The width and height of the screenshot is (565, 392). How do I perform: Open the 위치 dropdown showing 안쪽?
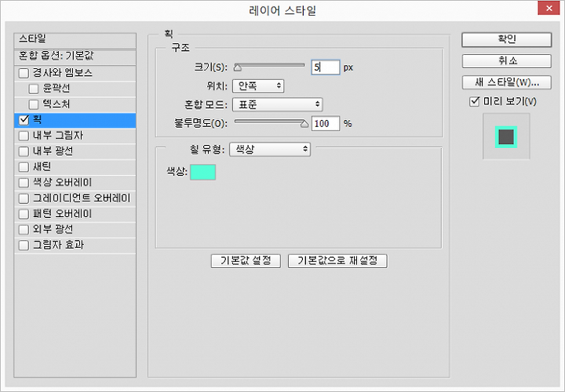pos(258,86)
